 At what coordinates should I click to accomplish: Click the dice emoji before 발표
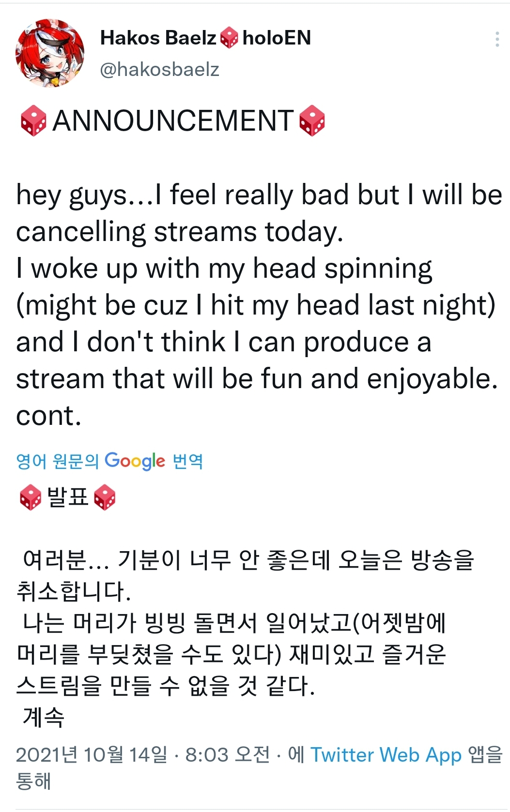pyautogui.click(x=31, y=497)
